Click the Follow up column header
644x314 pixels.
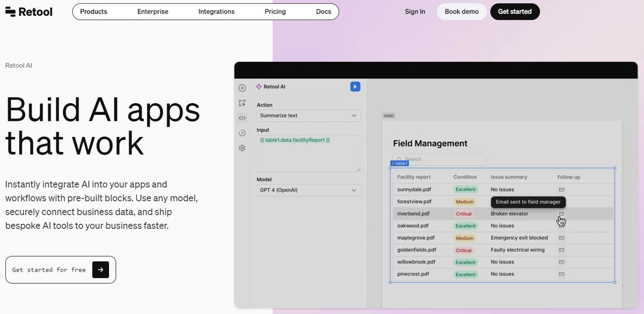[568, 177]
